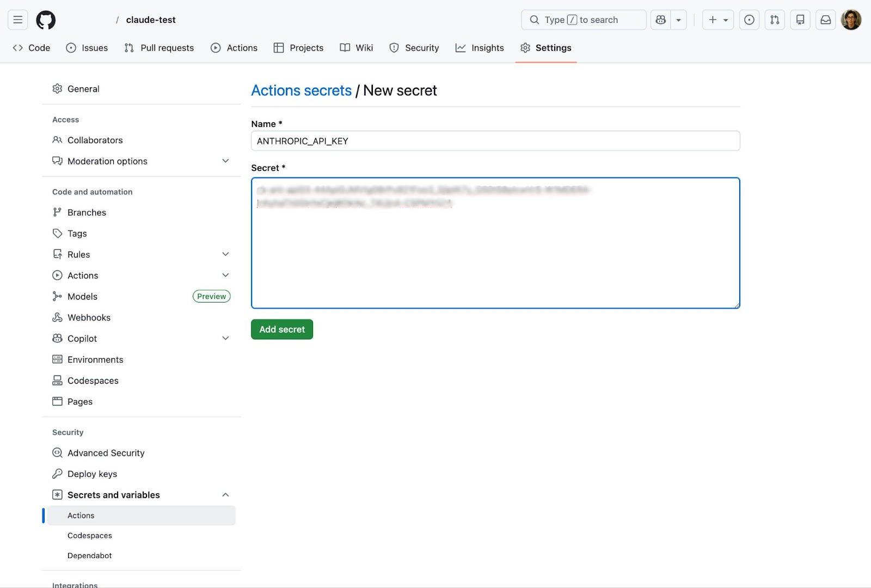Click the secret Name input field
This screenshot has width=871, height=588.
(x=495, y=141)
